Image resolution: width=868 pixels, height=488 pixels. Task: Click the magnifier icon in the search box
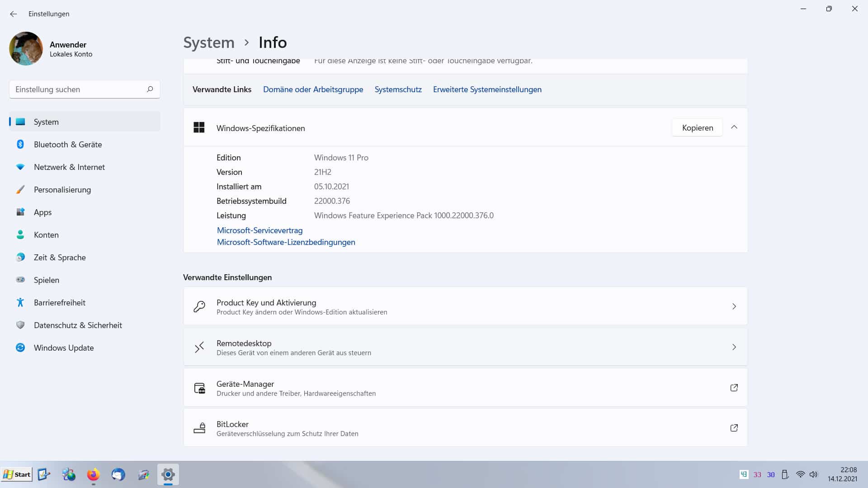pos(150,89)
